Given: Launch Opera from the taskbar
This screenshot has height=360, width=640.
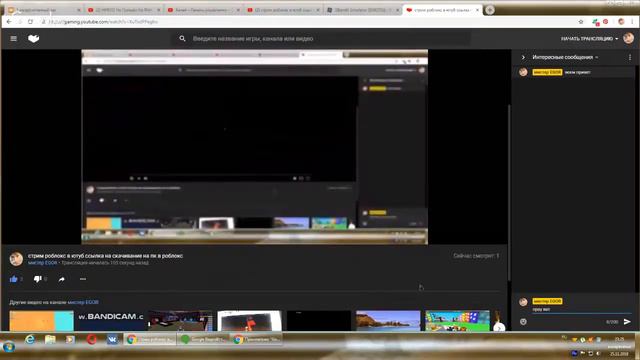Looking at the screenshot, I should point(91,339).
